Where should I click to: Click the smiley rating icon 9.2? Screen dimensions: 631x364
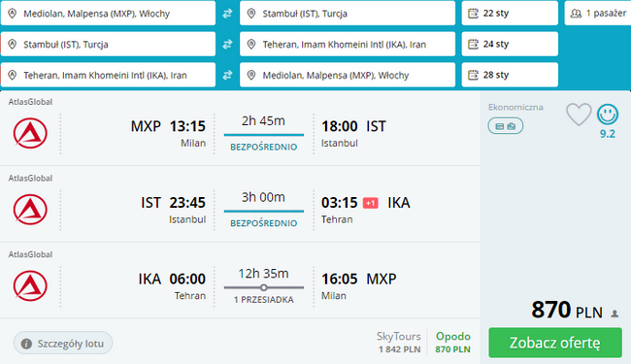click(x=608, y=115)
